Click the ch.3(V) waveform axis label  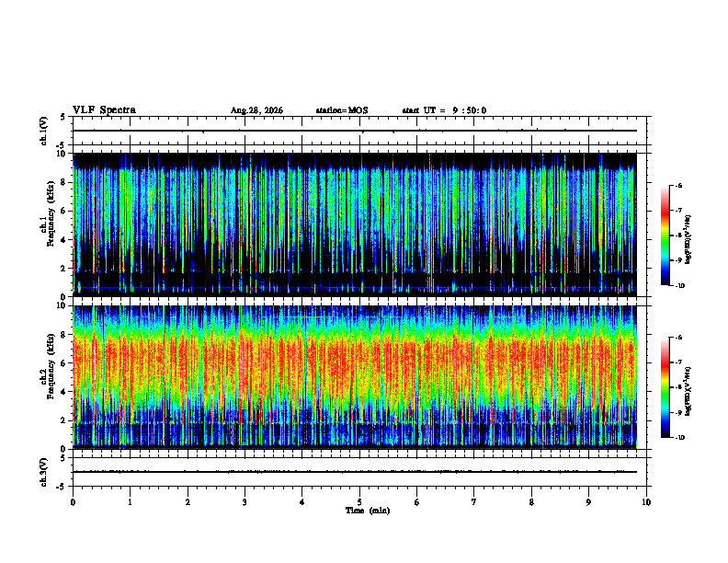44,472
